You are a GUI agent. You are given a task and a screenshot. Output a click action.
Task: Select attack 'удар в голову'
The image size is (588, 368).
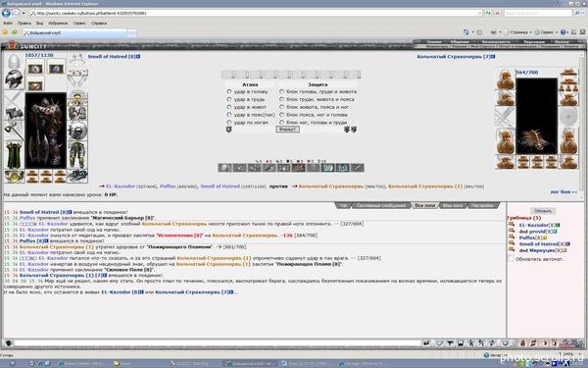pyautogui.click(x=228, y=91)
